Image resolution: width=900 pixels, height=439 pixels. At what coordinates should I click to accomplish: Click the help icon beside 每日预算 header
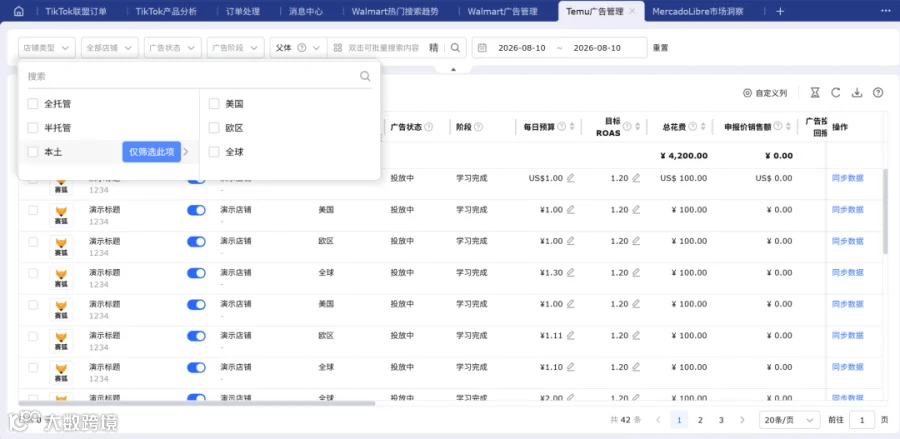pyautogui.click(x=561, y=127)
